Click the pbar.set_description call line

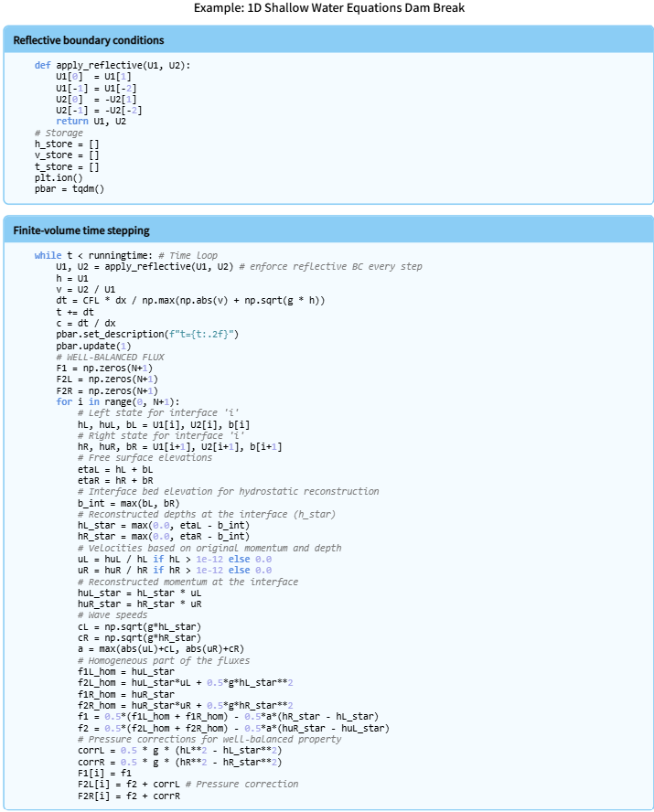coord(146,335)
